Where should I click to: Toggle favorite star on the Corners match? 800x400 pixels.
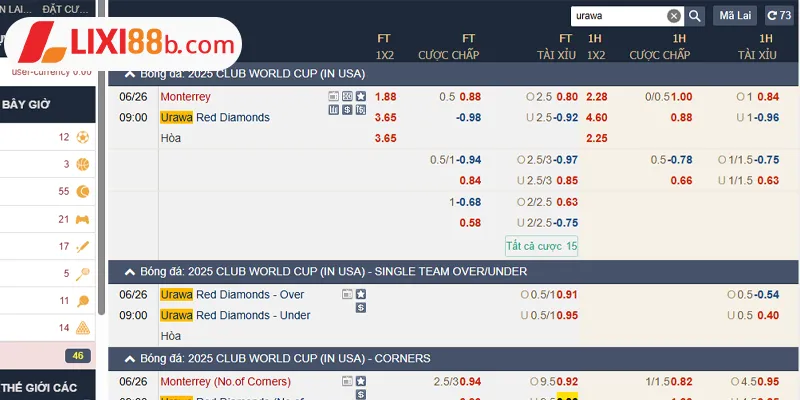361,382
